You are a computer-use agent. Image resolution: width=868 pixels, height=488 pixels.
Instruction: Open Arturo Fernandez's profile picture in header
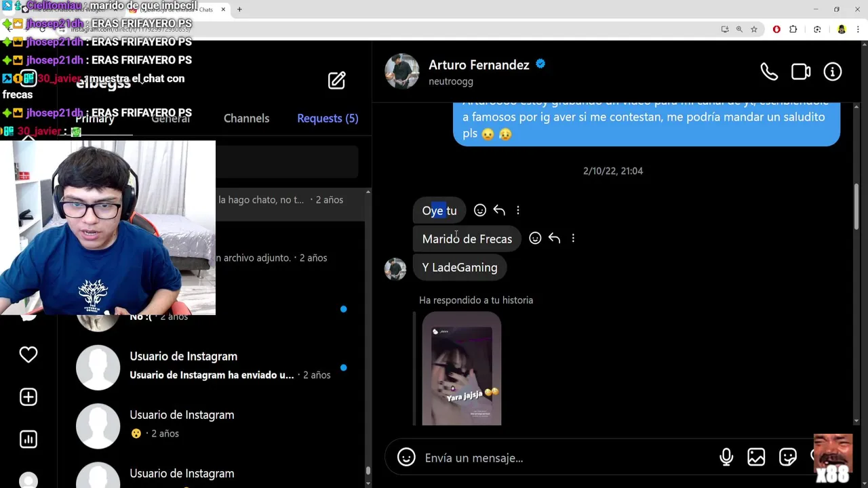(x=402, y=71)
